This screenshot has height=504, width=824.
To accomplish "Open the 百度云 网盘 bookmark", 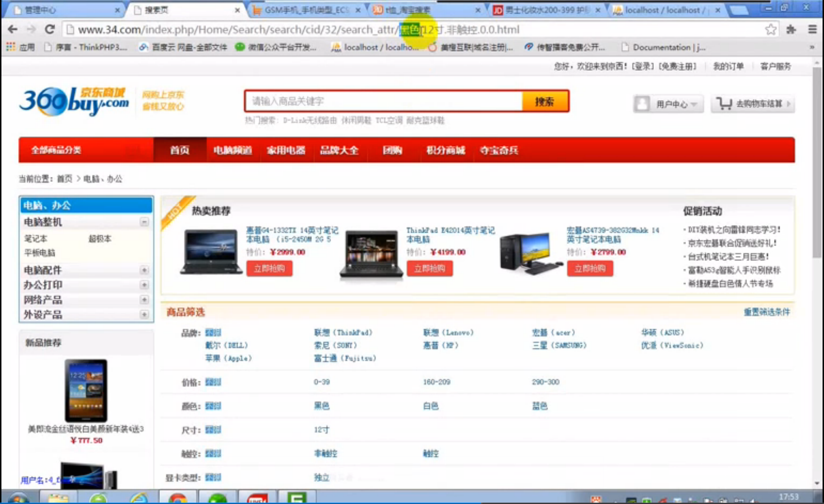I will (x=183, y=47).
